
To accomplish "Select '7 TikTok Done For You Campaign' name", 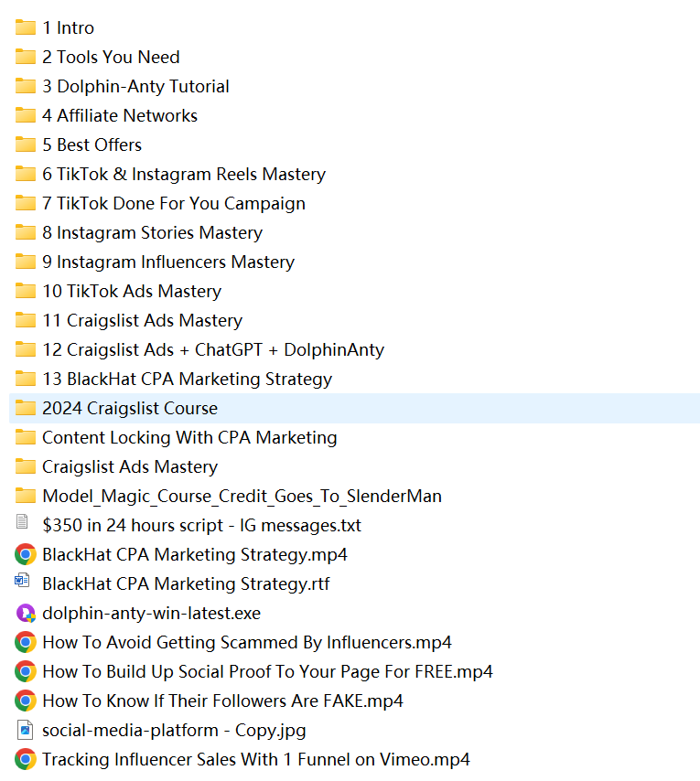I will 174,204.
